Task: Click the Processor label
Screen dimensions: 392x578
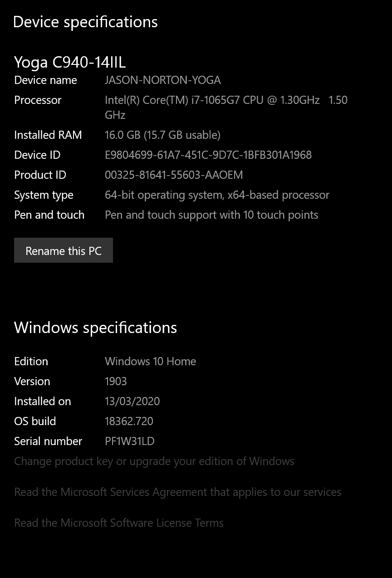Action: [x=38, y=100]
